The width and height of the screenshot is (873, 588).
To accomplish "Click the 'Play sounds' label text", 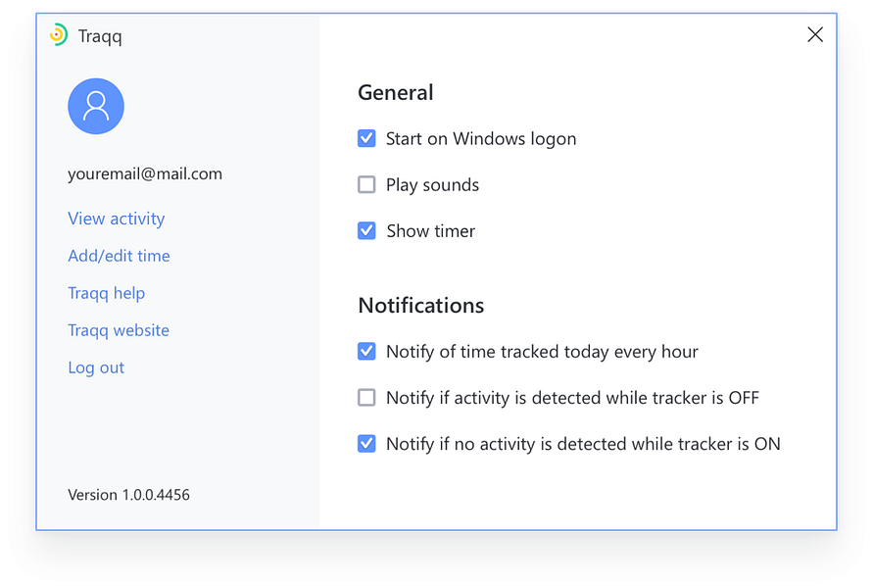I will (x=432, y=185).
